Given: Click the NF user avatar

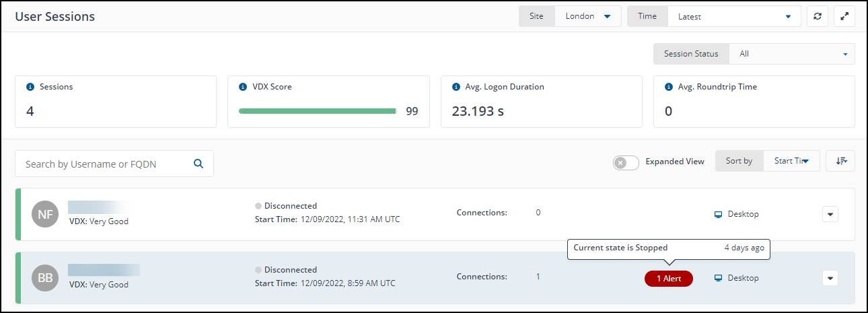Looking at the screenshot, I should (45, 215).
